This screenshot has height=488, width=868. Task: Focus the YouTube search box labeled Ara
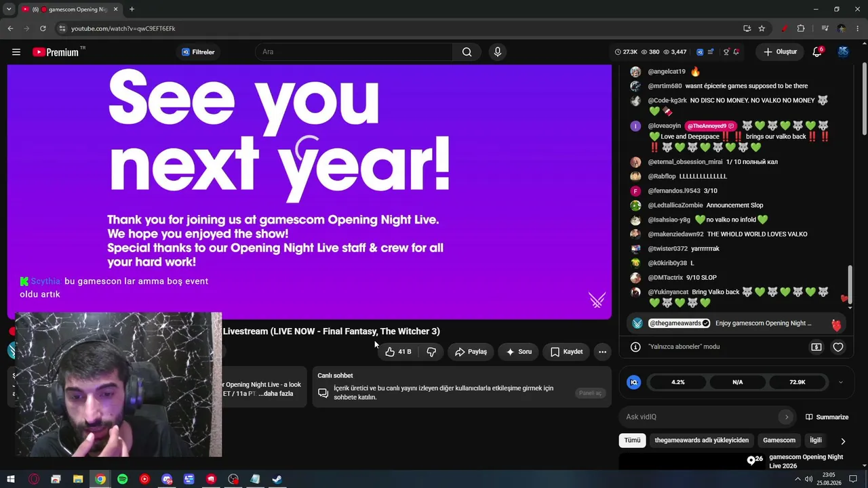354,52
